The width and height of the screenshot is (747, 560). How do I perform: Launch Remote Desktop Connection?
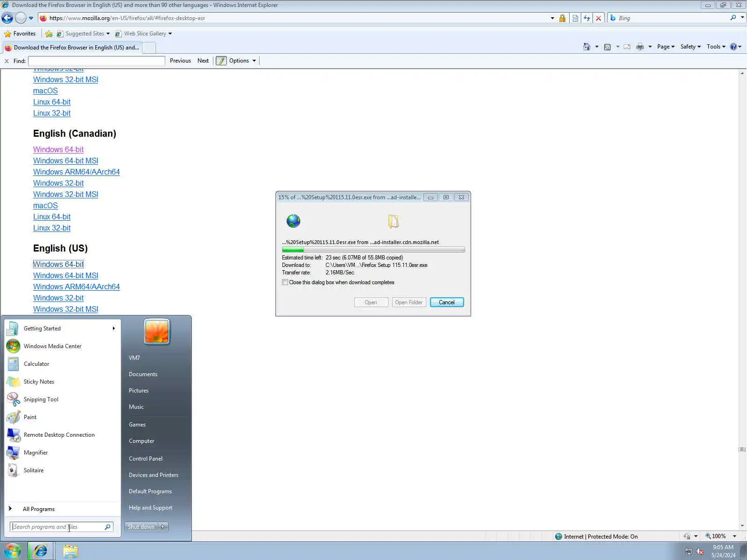[x=62, y=435]
